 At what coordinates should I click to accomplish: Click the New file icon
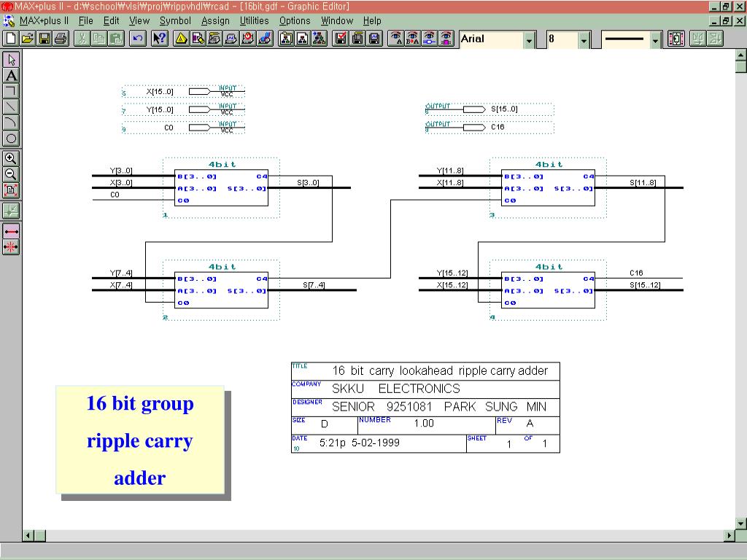(10, 39)
